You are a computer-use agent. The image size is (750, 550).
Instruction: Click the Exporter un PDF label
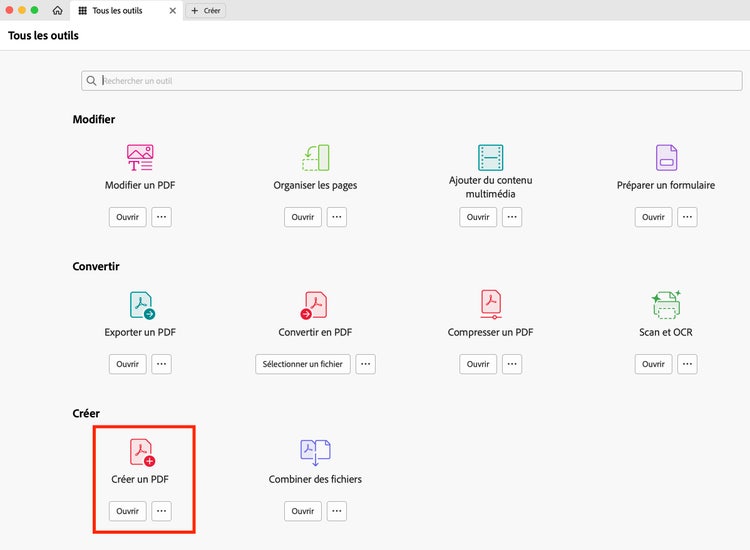click(140, 332)
